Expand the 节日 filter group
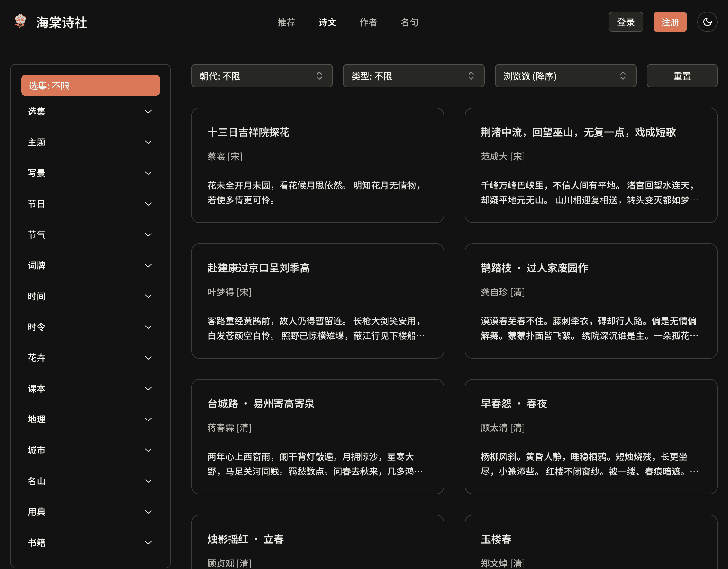Screen dimensions: 728x569 (x=90, y=204)
